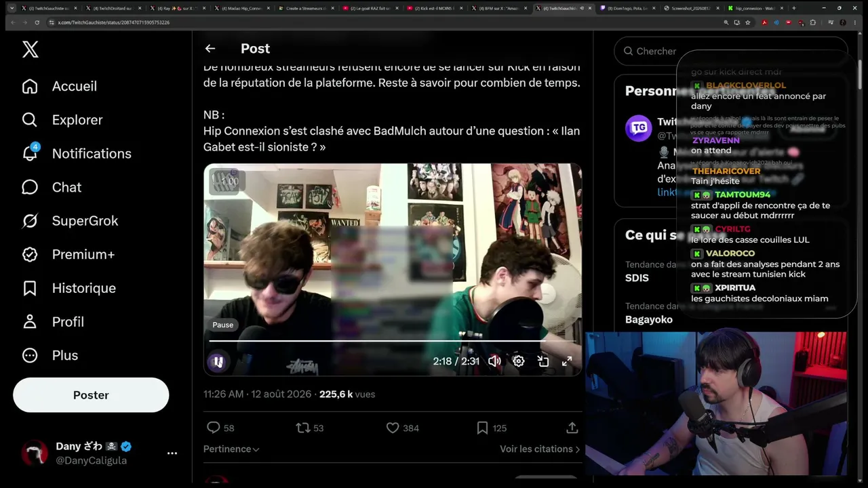868x488 pixels.
Task: Click the Chrome profile avatar
Action: 843,22
